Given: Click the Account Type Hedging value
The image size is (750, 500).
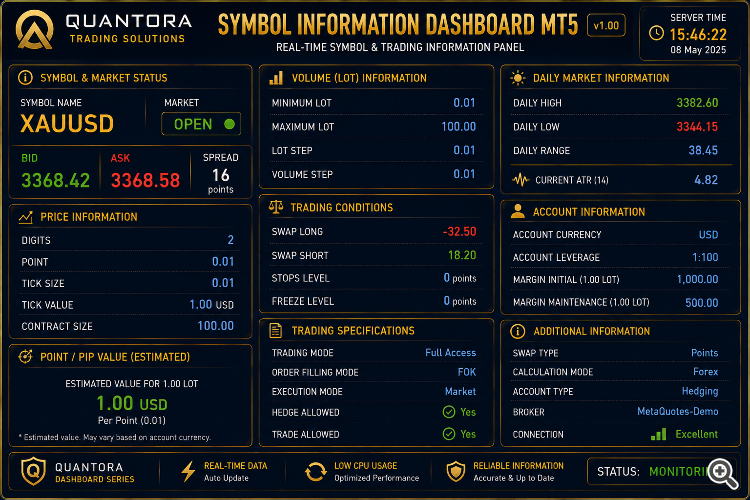Looking at the screenshot, I should tap(700, 391).
